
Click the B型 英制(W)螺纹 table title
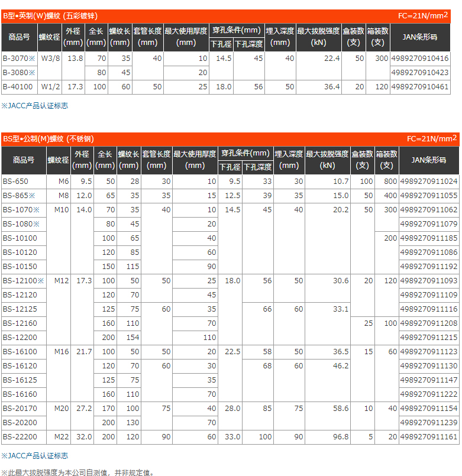50,16
